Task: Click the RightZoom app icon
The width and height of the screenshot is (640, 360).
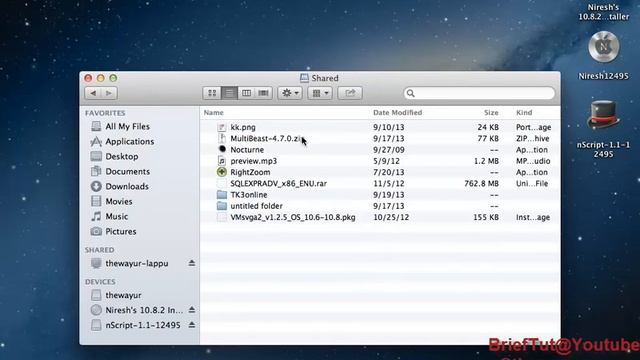Action: click(222, 172)
